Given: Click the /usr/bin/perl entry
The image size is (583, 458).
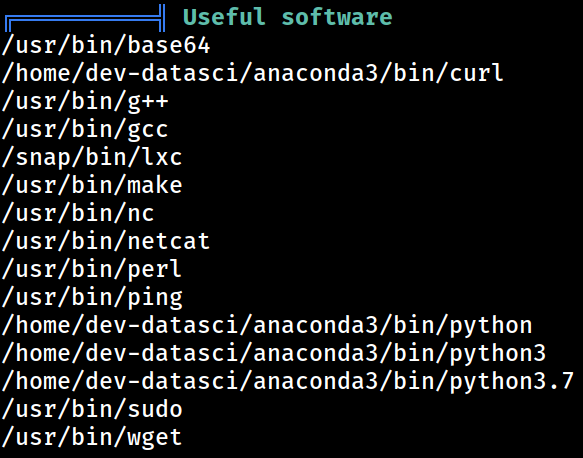Looking at the screenshot, I should click(92, 270).
